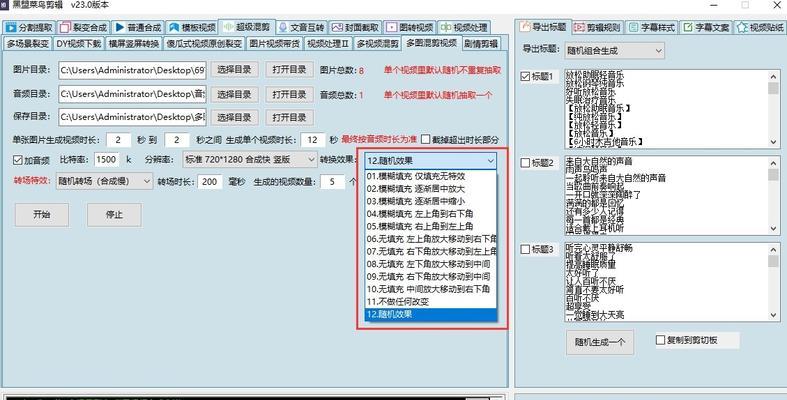Click the 剪辑规则 tab icon
787x400 pixels.
tap(580, 27)
